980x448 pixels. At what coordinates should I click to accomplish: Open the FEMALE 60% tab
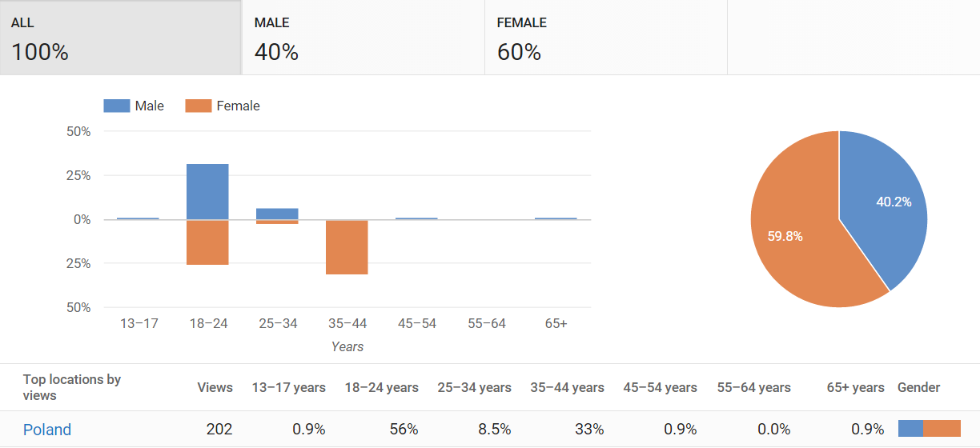[605, 38]
